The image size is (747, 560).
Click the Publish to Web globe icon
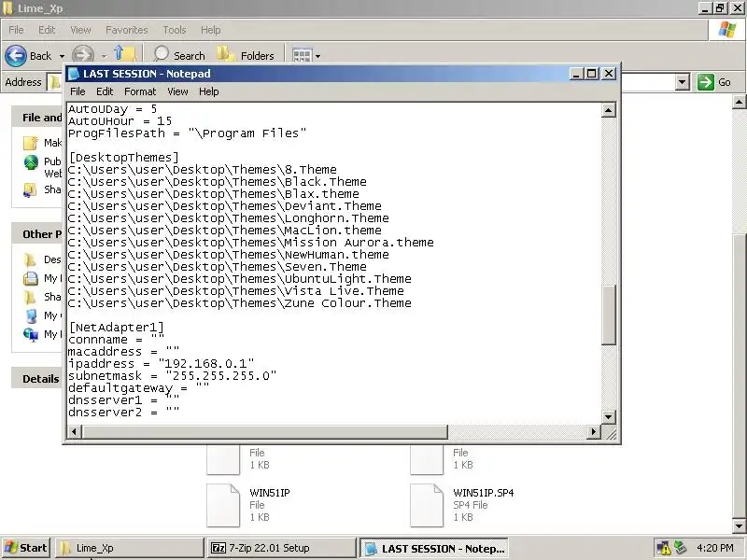[31, 162]
